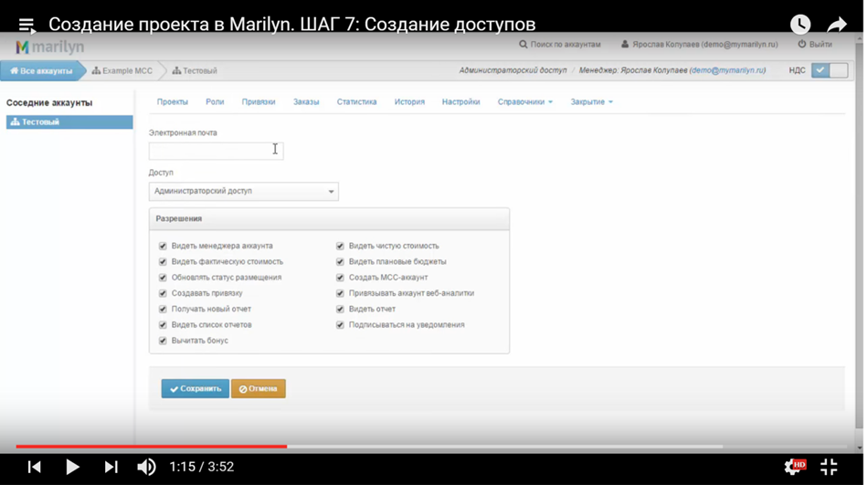Mute the video volume
Screen dimensions: 868x485
(146, 467)
